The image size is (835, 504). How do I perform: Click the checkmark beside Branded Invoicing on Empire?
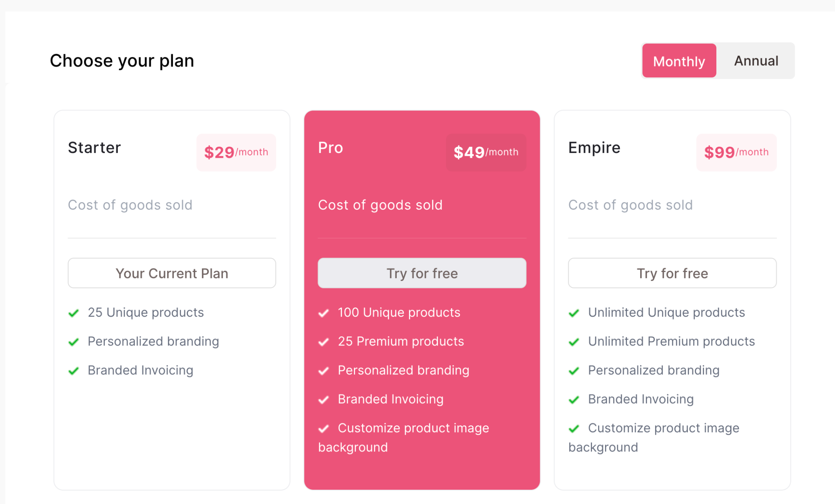[574, 400]
